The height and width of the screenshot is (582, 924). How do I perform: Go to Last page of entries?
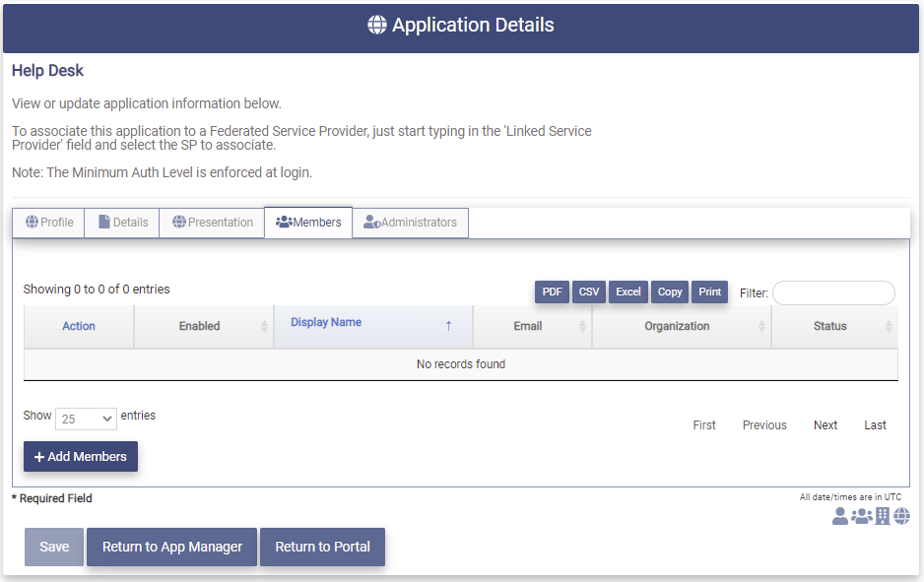[x=875, y=425]
